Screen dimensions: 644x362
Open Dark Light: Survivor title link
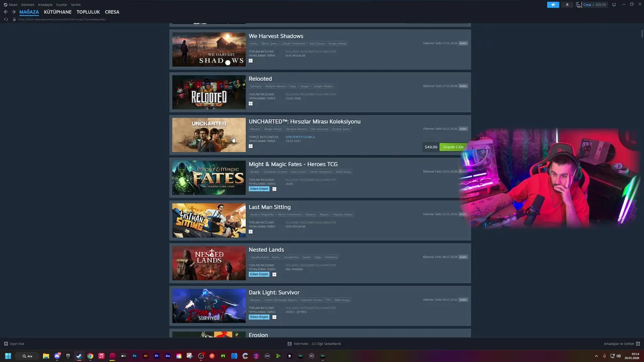tap(274, 293)
